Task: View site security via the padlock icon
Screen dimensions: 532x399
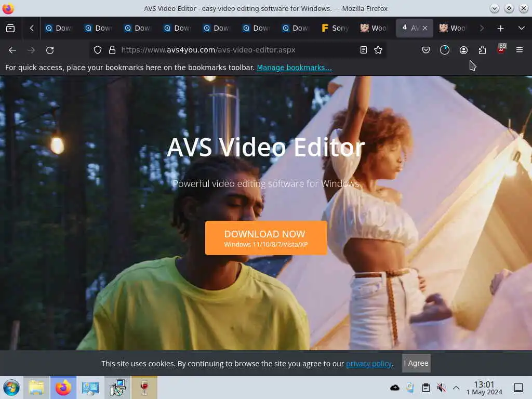Action: coord(112,50)
